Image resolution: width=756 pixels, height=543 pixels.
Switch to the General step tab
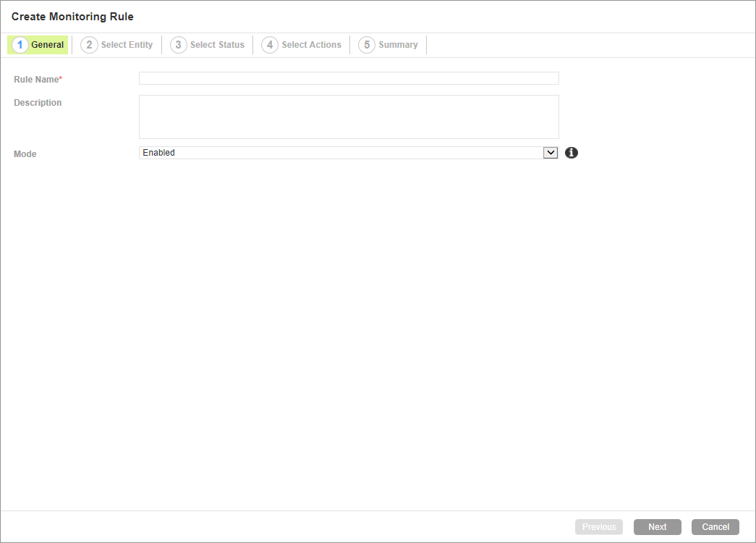[x=47, y=45]
